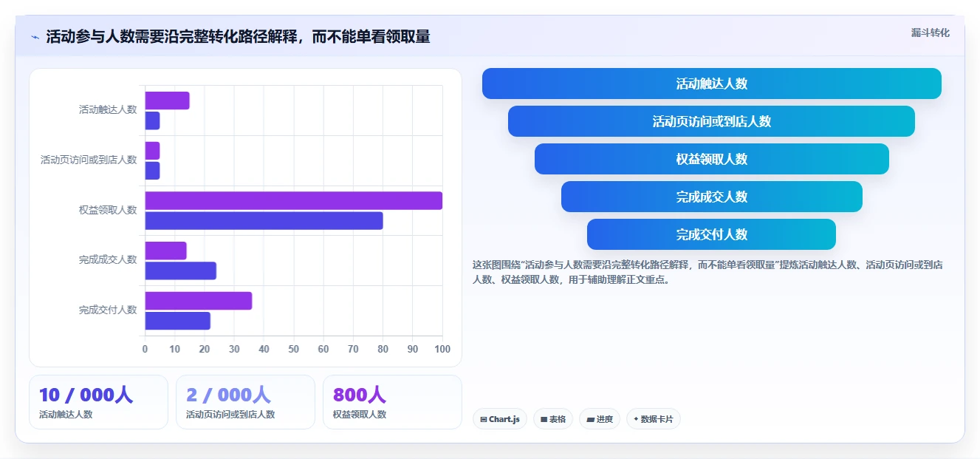Click the 活动页访问或到店人数 caption under 2 / 000人

coord(230,415)
